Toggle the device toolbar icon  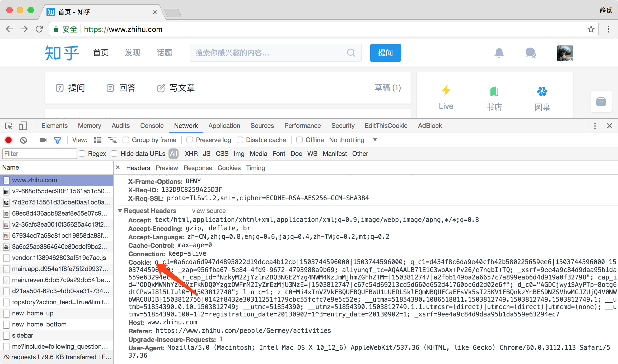point(23,126)
